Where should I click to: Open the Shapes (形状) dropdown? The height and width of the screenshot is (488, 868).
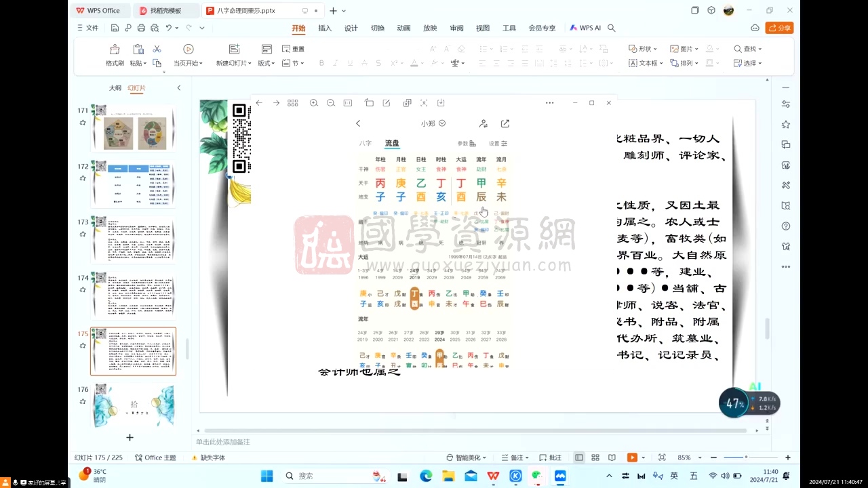pos(643,49)
